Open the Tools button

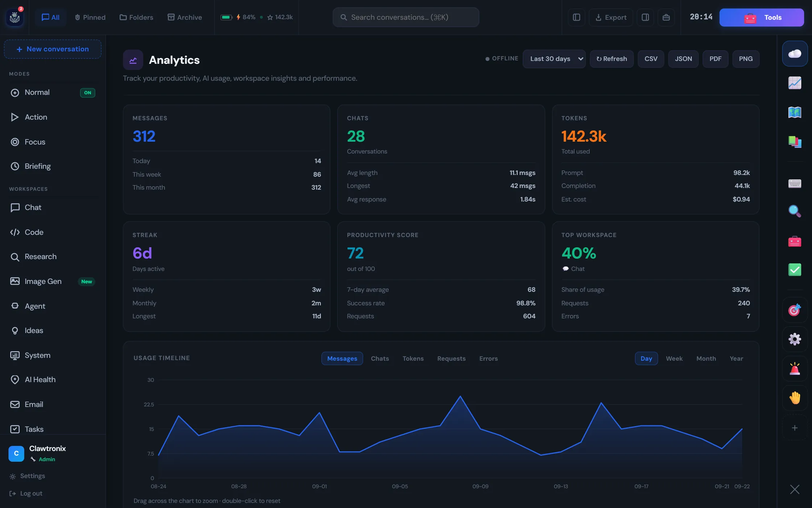coord(761,17)
